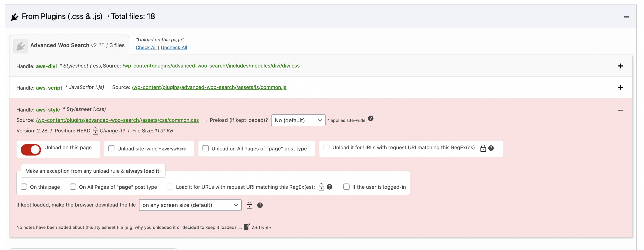Click Version: 2.28 text

(32, 131)
